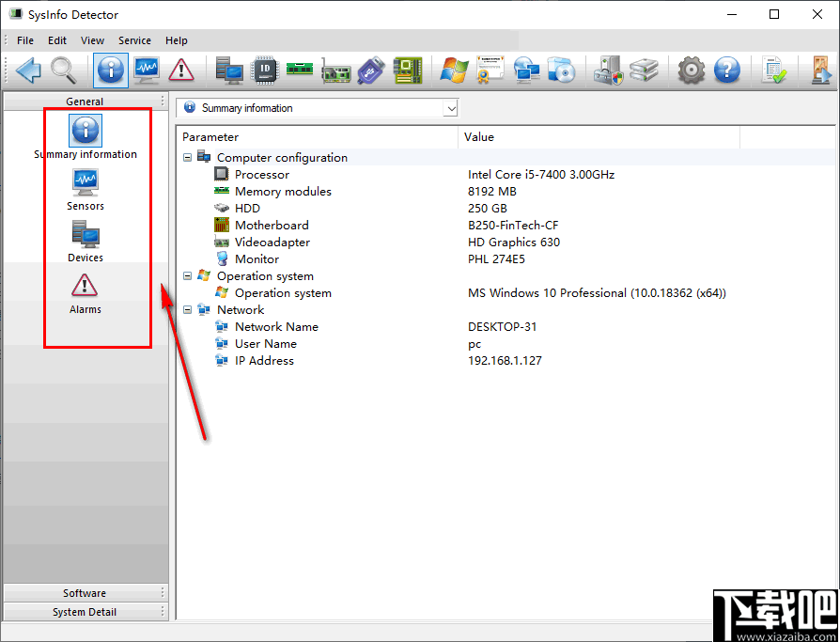Click the Windows flag toolbar icon

(454, 70)
